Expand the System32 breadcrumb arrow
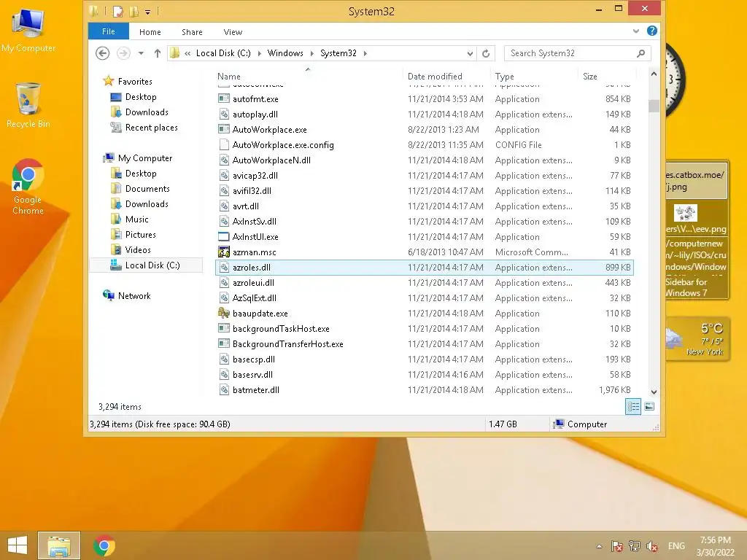The width and height of the screenshot is (747, 560). 365,53
